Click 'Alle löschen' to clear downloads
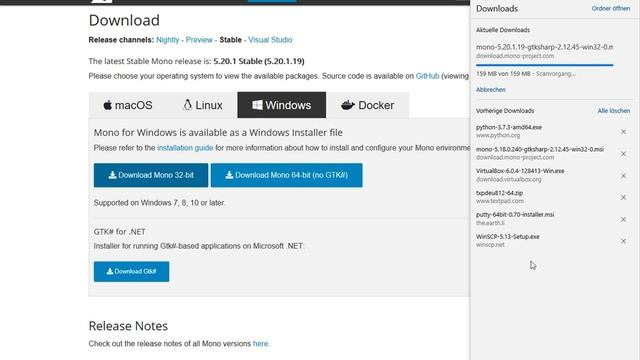 (x=613, y=111)
